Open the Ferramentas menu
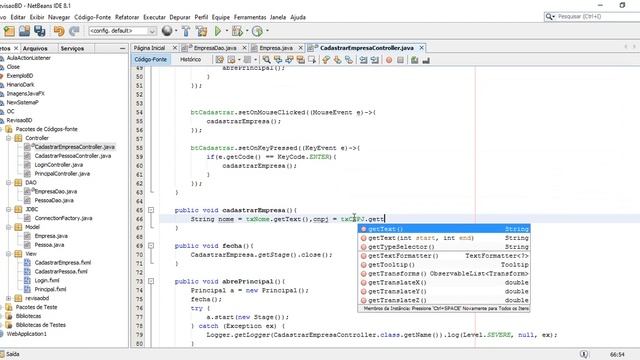 250,17
